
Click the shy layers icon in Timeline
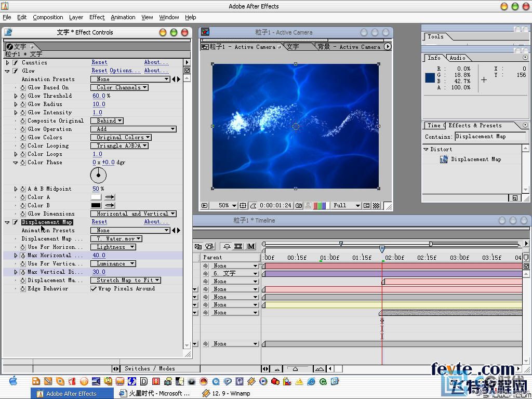pos(227,246)
